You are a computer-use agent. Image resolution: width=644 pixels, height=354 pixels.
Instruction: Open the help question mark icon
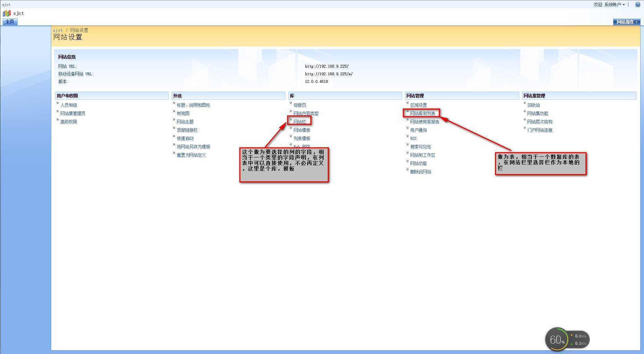[638, 5]
